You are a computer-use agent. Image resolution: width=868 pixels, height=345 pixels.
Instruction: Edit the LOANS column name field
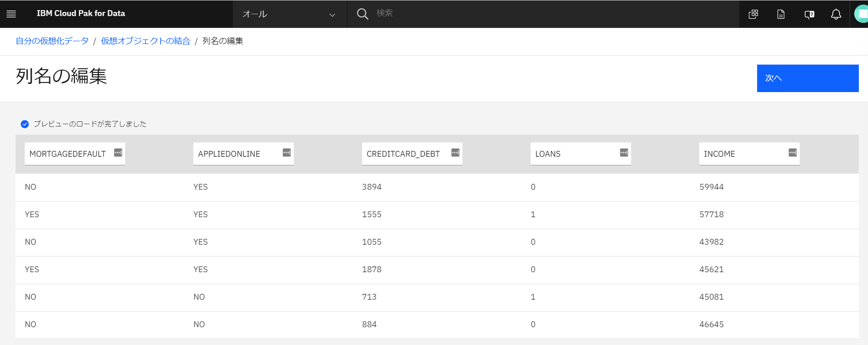click(581, 154)
